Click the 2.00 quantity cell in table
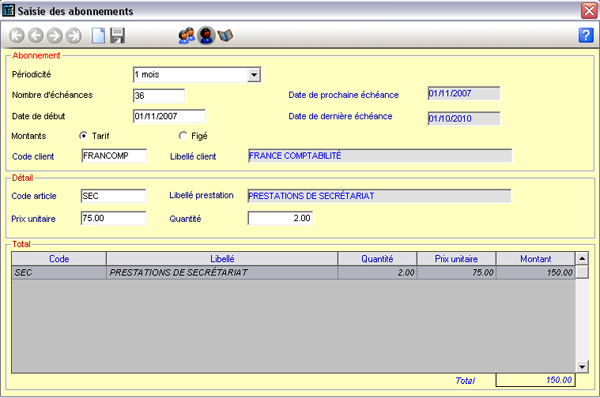 (x=377, y=272)
